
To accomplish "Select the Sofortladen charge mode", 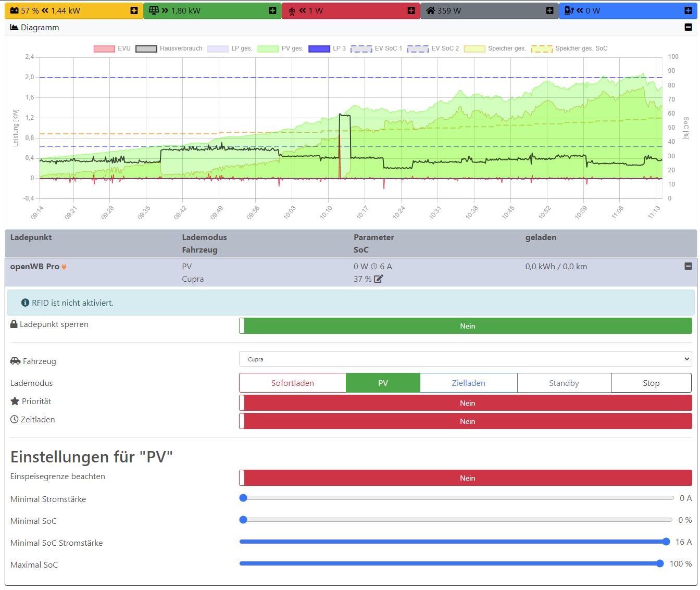I will [x=292, y=383].
